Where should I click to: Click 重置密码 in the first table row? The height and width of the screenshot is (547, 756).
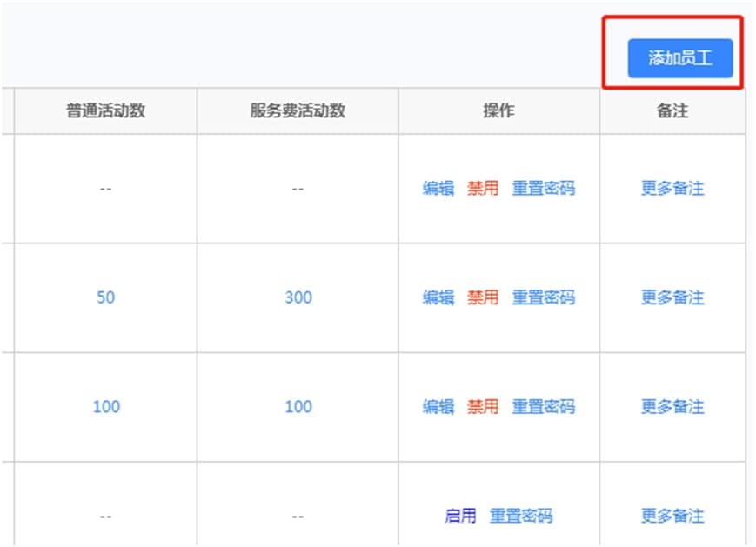click(543, 188)
